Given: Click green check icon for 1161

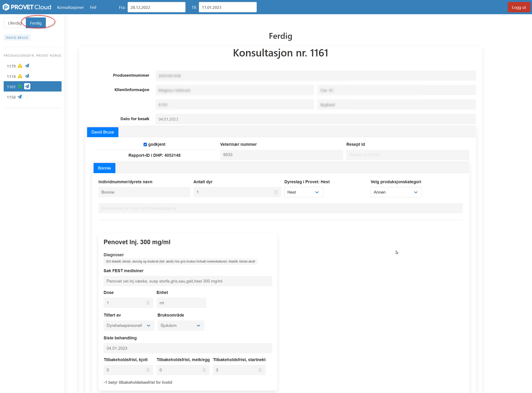Looking at the screenshot, I should [20, 86].
